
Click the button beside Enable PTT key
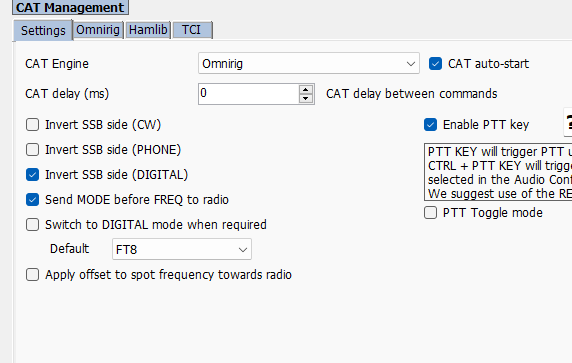568,122
